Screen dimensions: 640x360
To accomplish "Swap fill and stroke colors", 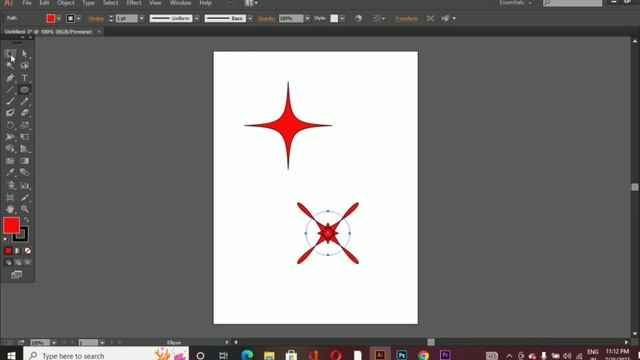I will tap(27, 220).
